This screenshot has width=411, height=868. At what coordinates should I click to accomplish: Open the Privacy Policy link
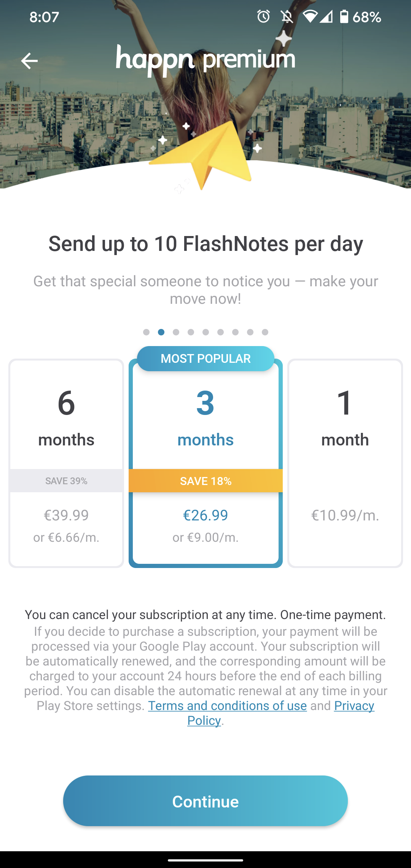[354, 706]
